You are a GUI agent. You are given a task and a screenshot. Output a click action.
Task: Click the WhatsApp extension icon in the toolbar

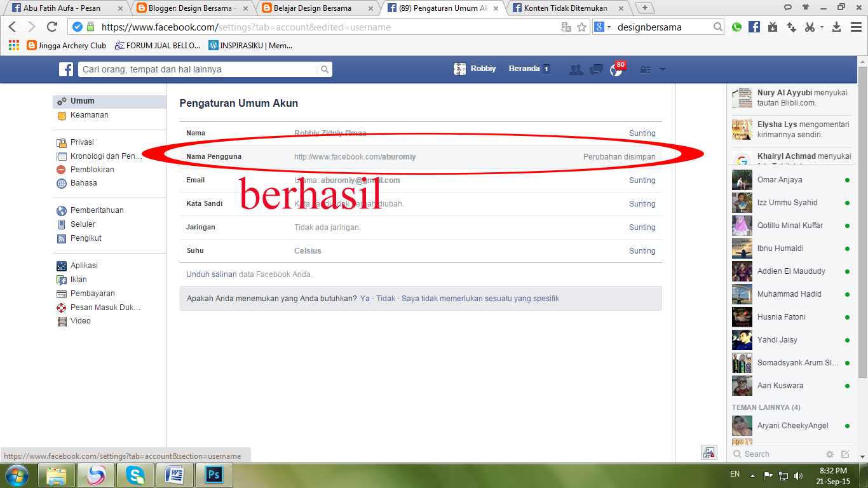pos(736,28)
